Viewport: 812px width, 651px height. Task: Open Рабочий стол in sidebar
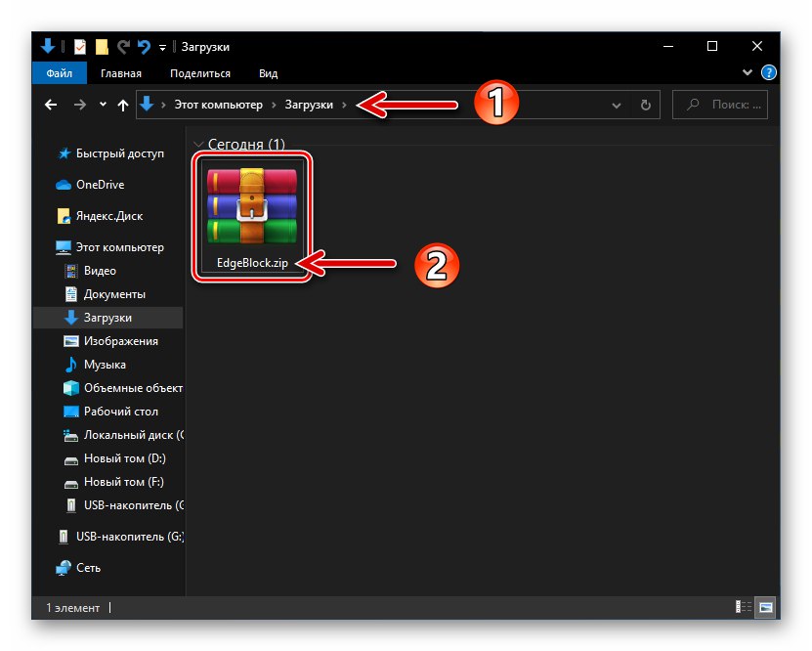pos(110,412)
